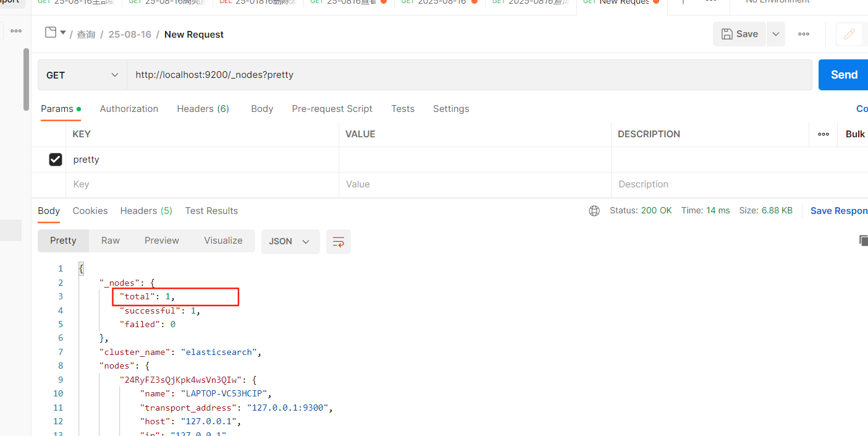Open the request Settings tab
Viewport: 868px width, 436px height.
pyautogui.click(x=451, y=109)
